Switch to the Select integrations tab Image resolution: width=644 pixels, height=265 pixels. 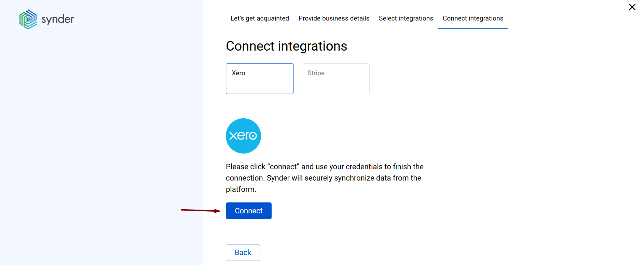pos(406,18)
